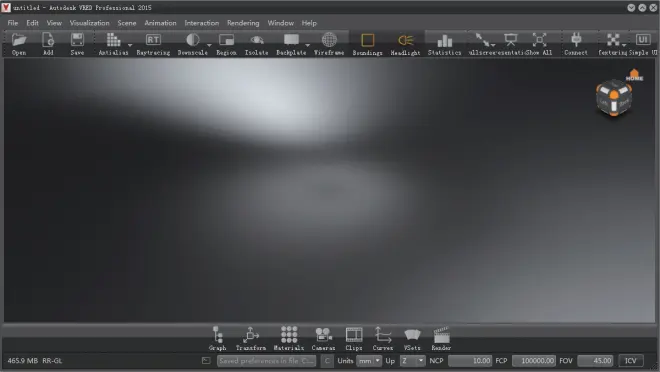Toggle the Backplate display
This screenshot has height=372, width=660.
[291, 44]
